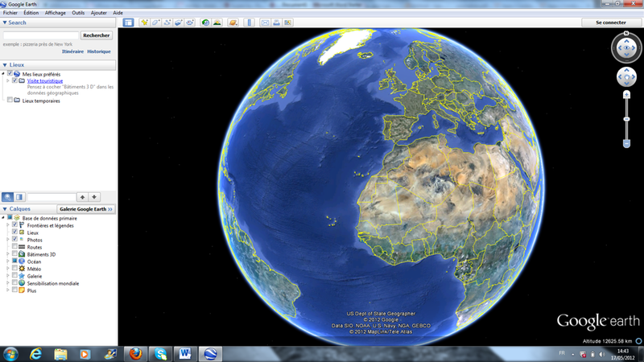Click the Add Placemark pushpin icon

(143, 23)
